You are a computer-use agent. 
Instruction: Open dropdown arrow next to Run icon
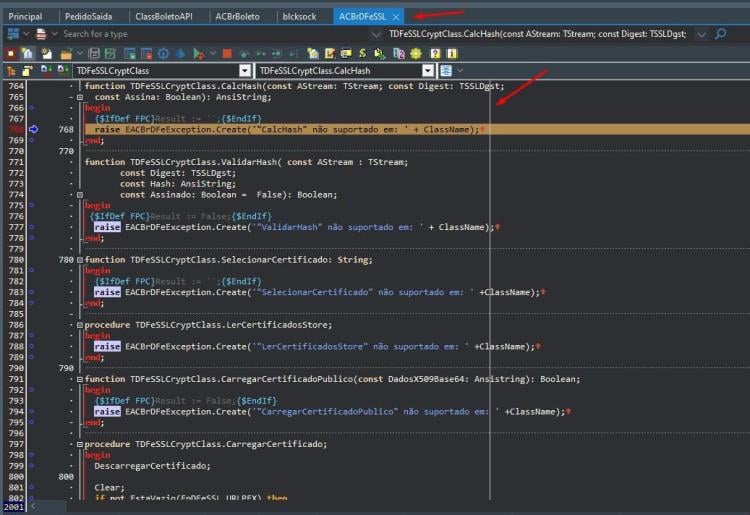point(212,54)
